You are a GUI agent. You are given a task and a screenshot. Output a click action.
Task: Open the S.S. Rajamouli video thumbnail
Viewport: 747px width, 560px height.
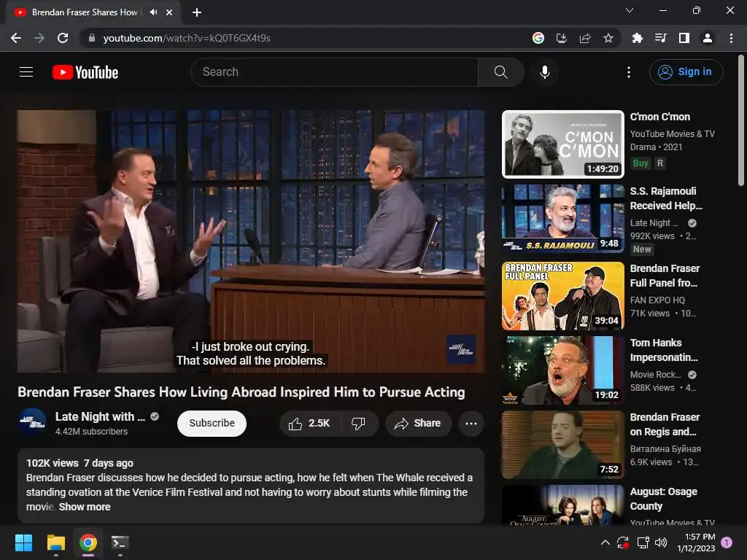563,219
